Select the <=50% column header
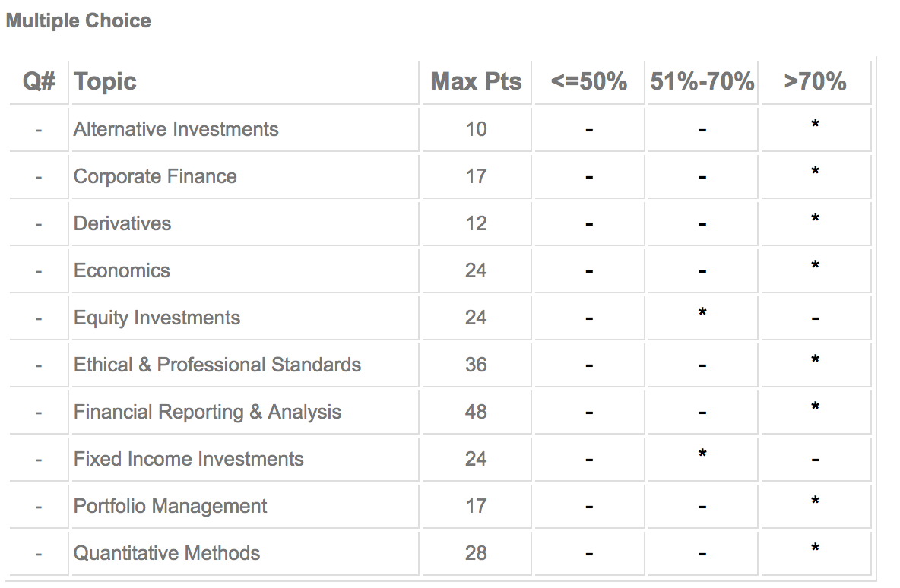The image size is (900, 588). [589, 81]
